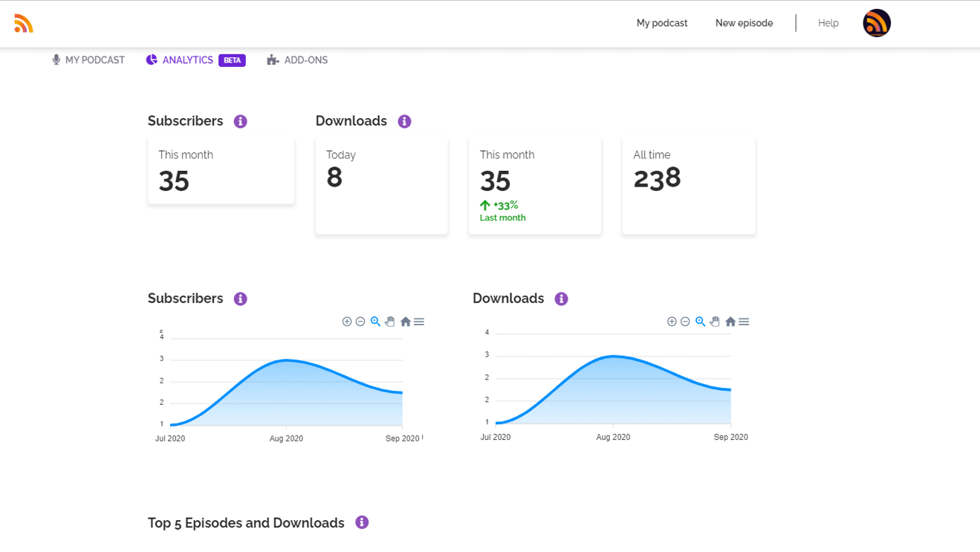This screenshot has height=552, width=980.
Task: Click info icon beside Downloads summary heading
Action: click(x=404, y=121)
